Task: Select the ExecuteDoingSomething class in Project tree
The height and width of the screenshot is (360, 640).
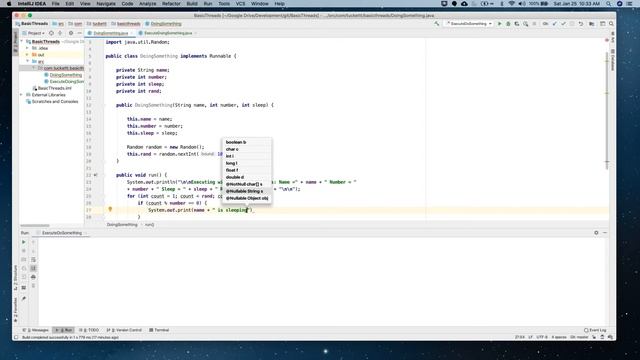Action: (67, 81)
